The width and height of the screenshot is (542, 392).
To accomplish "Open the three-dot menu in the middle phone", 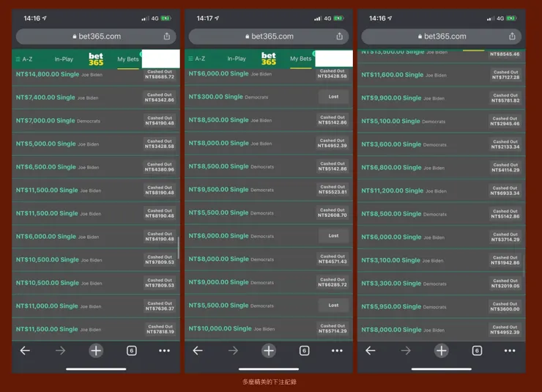I will [337, 350].
